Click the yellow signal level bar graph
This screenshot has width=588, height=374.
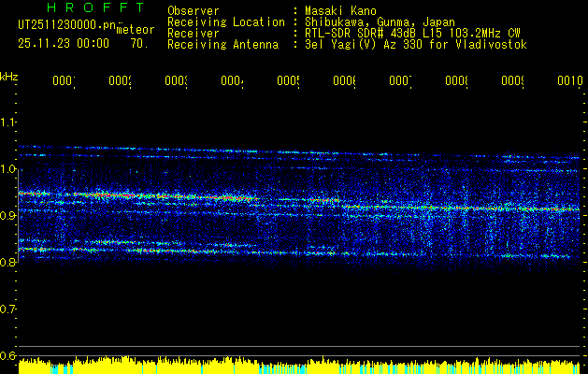click(299, 365)
